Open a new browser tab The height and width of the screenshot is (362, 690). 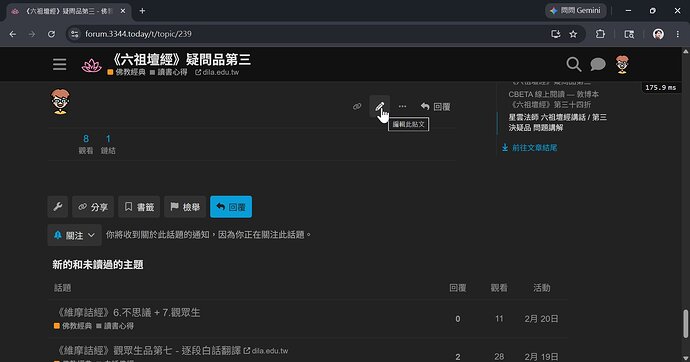pos(142,11)
